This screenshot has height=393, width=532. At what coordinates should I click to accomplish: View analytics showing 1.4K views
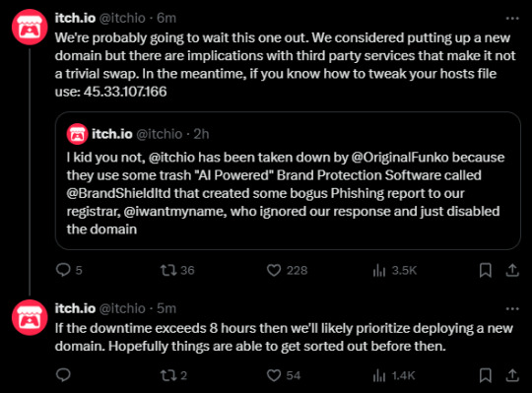tap(393, 375)
